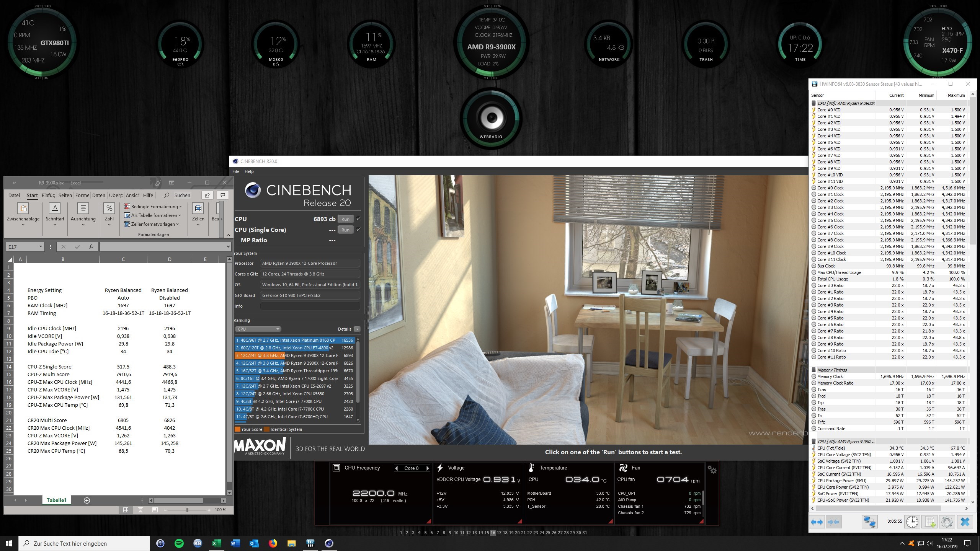This screenshot has width=980, height=551.
Task: Click the ranking Details button
Action: pyautogui.click(x=357, y=329)
